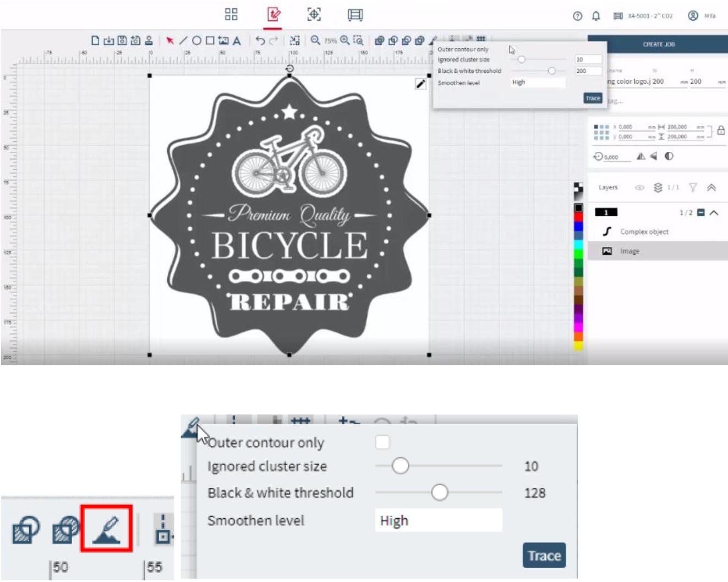Collapse all layers with the double chevron
728x582 pixels.
pos(711,188)
